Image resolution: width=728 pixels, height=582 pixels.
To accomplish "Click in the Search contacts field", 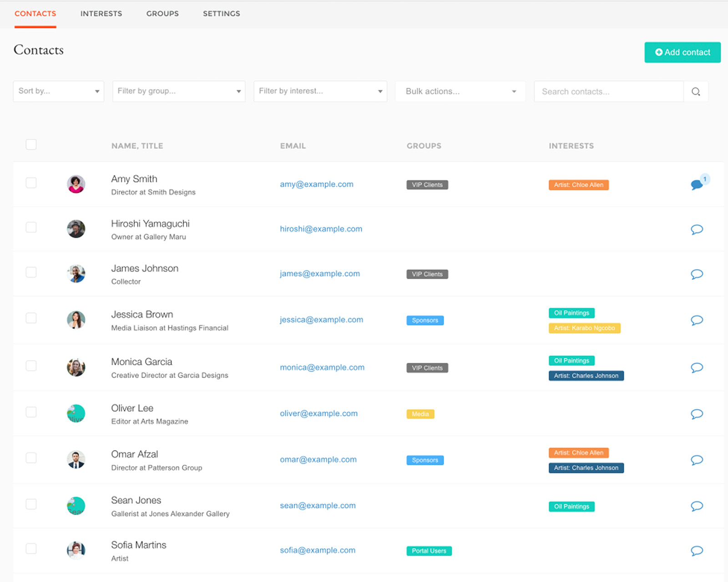I will tap(609, 91).
